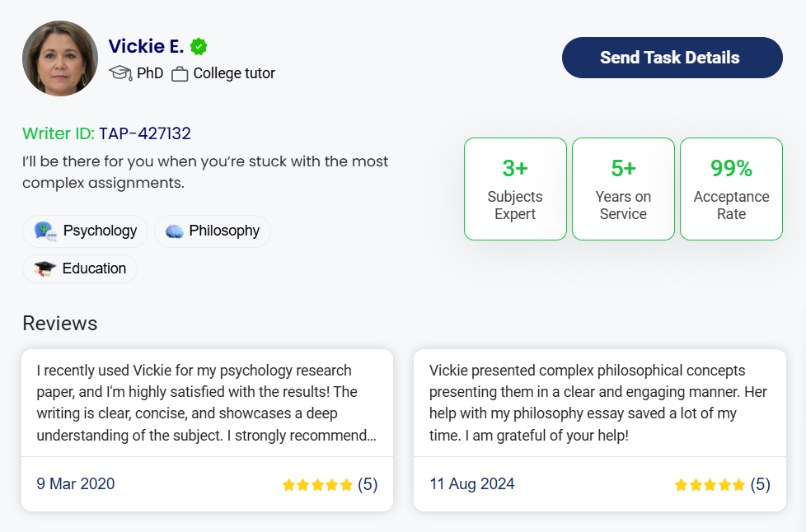Click the 99% Acceptance Rate card

click(731, 189)
